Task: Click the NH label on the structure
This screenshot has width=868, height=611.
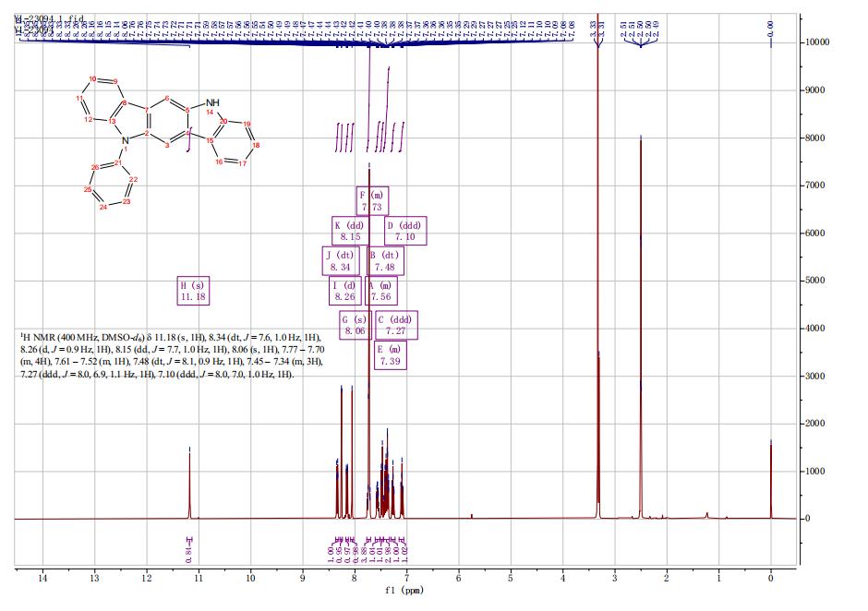Action: [x=213, y=103]
